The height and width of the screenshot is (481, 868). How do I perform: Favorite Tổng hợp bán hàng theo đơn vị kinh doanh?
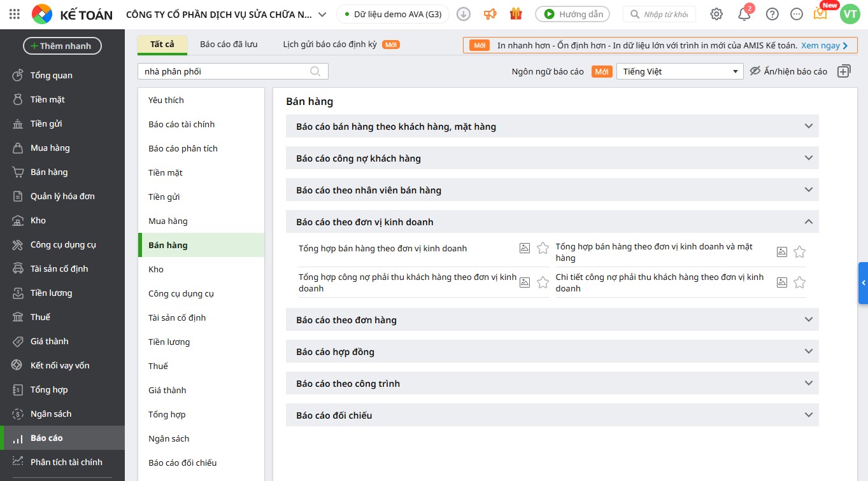[x=543, y=248]
